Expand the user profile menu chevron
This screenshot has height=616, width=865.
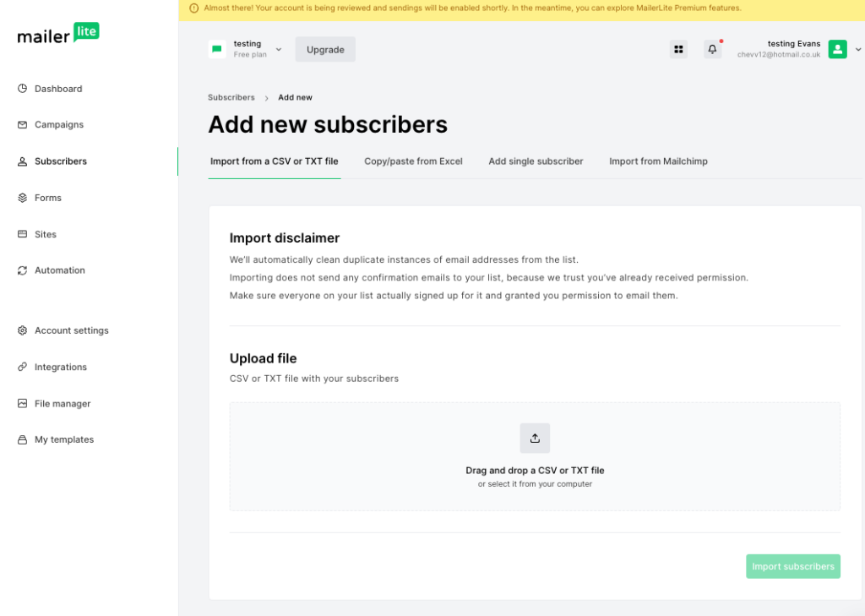pos(858,50)
